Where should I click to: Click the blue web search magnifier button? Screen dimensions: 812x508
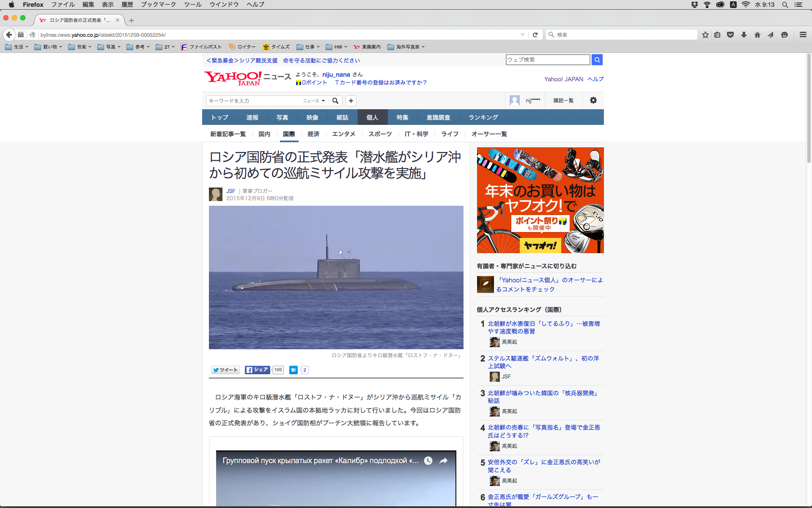(597, 60)
